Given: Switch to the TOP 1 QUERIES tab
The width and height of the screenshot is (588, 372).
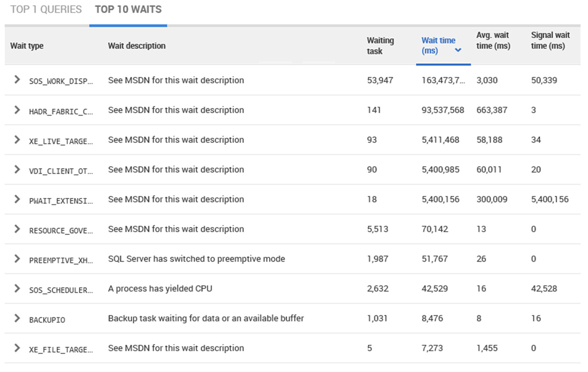Looking at the screenshot, I should coord(46,9).
